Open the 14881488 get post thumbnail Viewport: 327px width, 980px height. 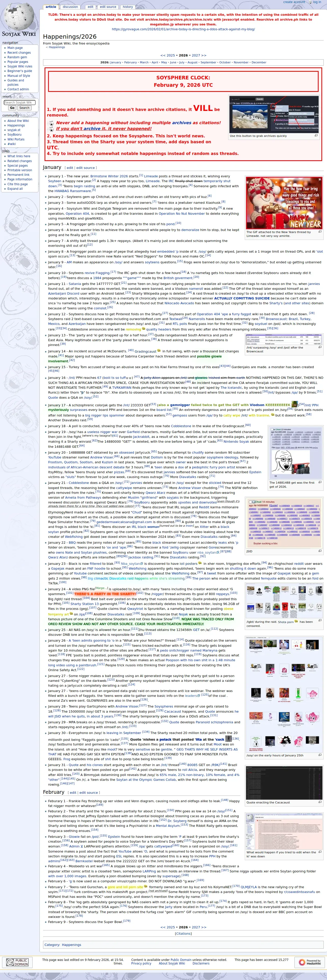click(x=295, y=452)
